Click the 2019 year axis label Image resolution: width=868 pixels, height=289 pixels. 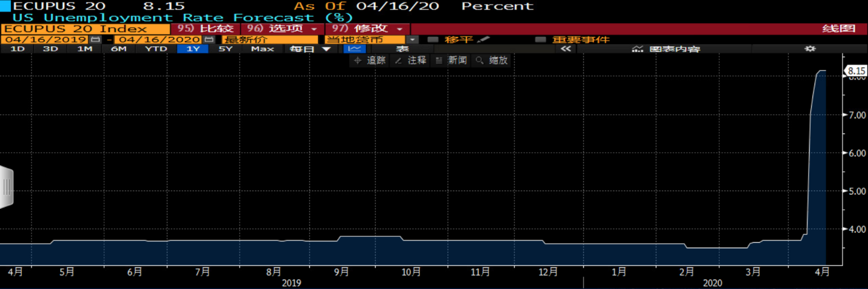(x=292, y=283)
